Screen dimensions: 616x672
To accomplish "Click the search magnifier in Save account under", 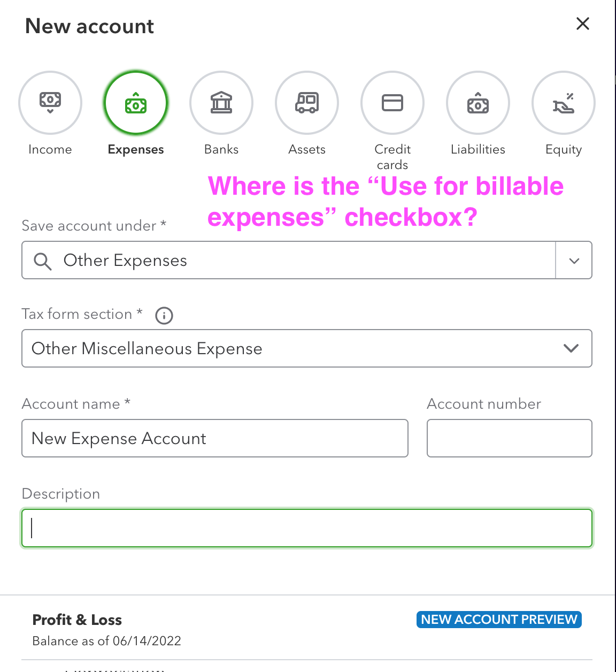I will coord(43,261).
